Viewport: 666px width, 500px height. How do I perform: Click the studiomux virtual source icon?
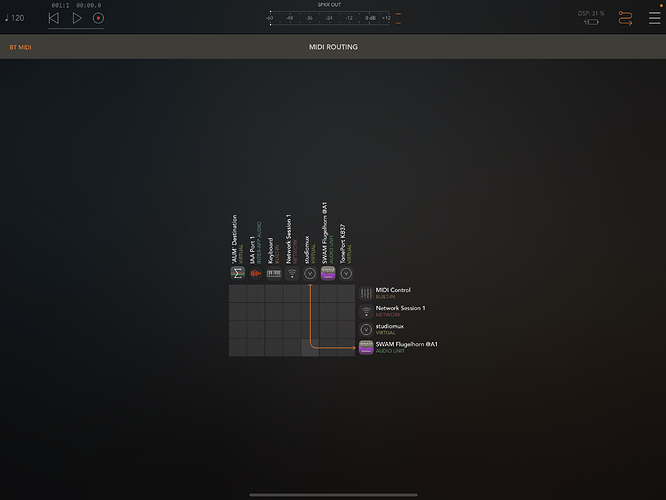pyautogui.click(x=310, y=273)
